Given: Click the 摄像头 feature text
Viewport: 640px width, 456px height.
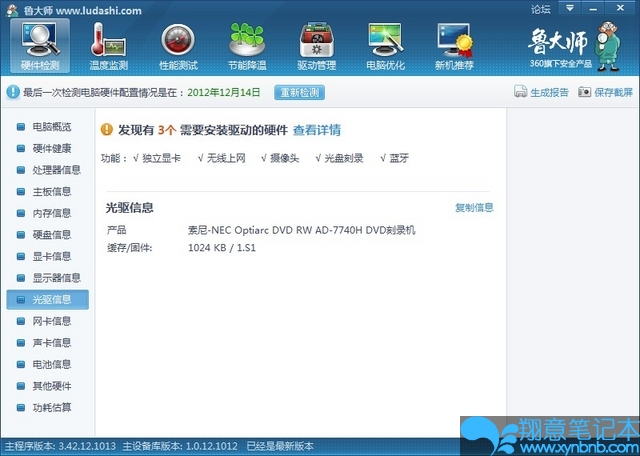Looking at the screenshot, I should coord(284,158).
